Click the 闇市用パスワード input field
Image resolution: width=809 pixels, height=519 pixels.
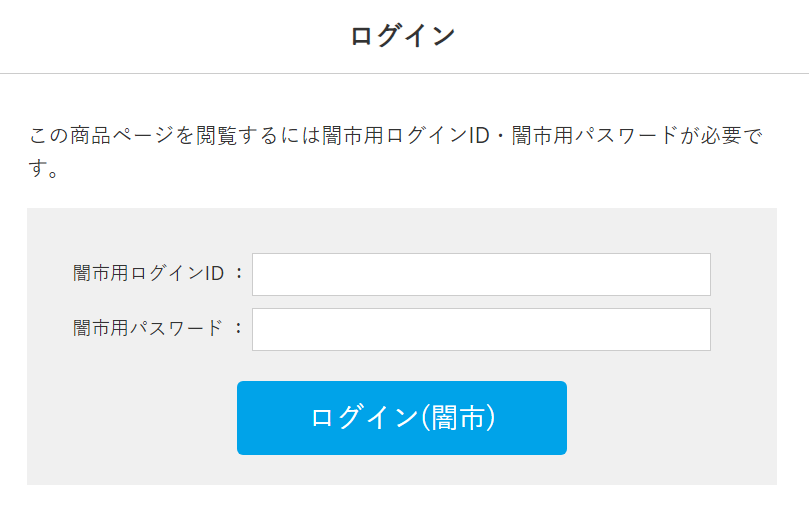click(x=481, y=330)
